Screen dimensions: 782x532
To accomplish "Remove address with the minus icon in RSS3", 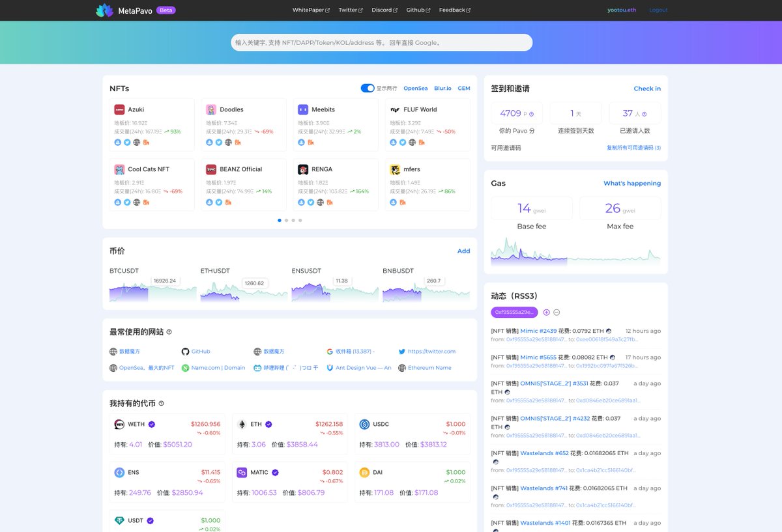I will 557,313.
